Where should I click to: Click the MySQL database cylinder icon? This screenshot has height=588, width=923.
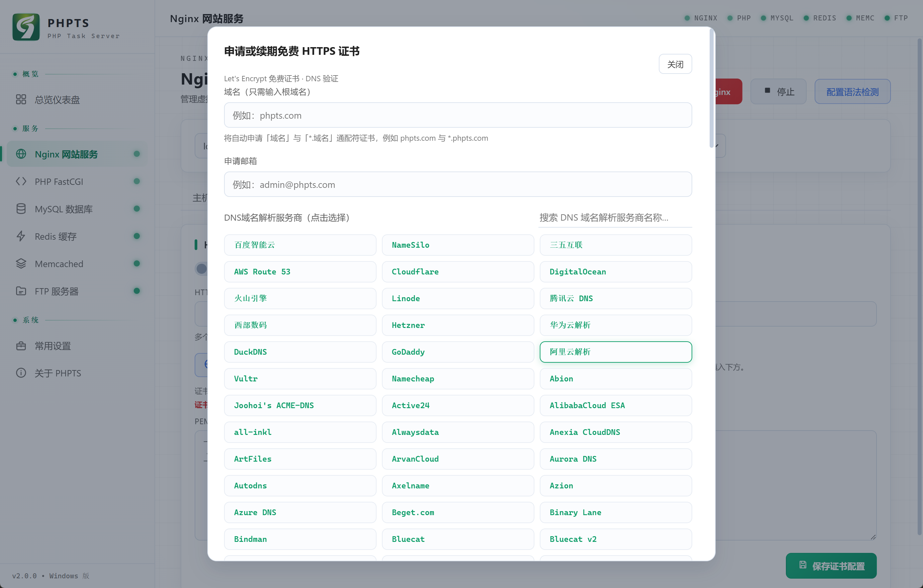pyautogui.click(x=21, y=209)
